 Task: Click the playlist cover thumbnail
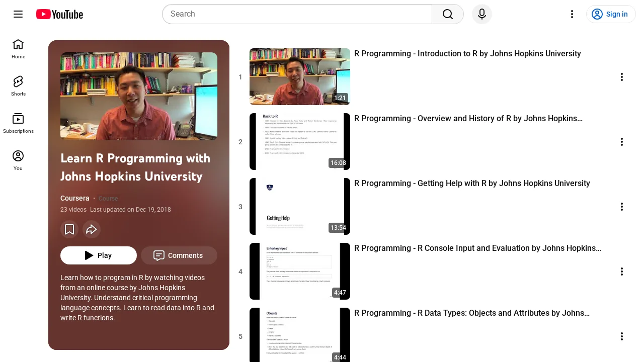pyautogui.click(x=139, y=96)
